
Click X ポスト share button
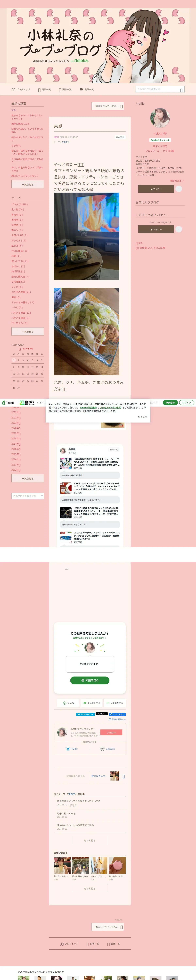point(102,714)
